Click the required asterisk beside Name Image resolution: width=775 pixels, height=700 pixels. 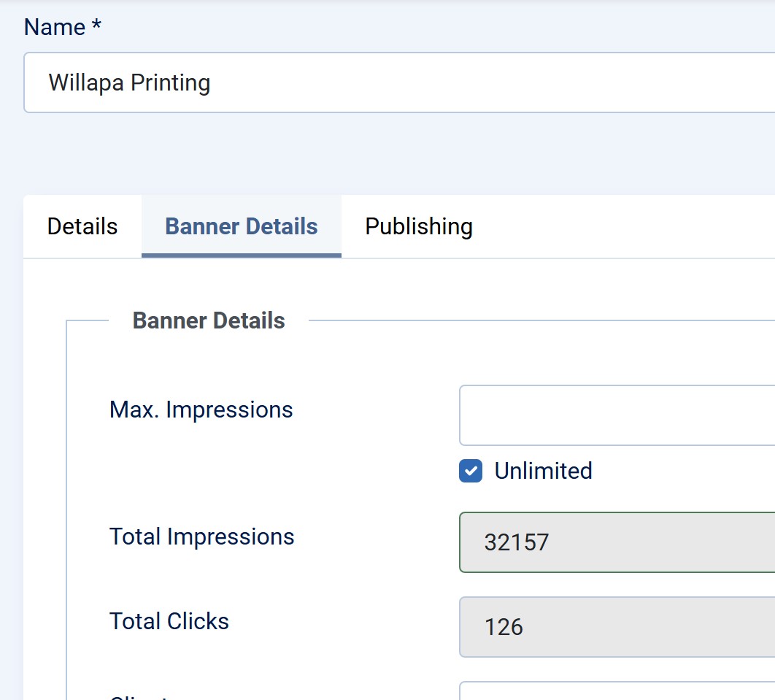click(96, 27)
